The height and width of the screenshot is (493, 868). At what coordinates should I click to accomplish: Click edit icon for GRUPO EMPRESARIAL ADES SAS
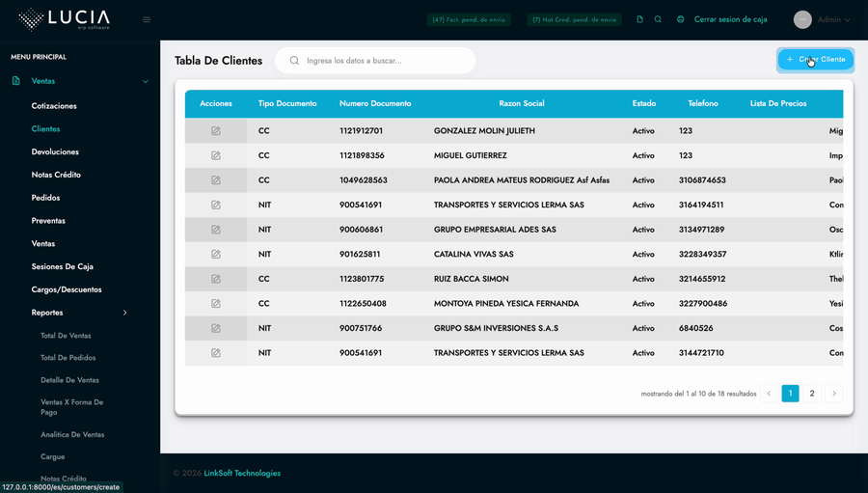[x=216, y=230]
